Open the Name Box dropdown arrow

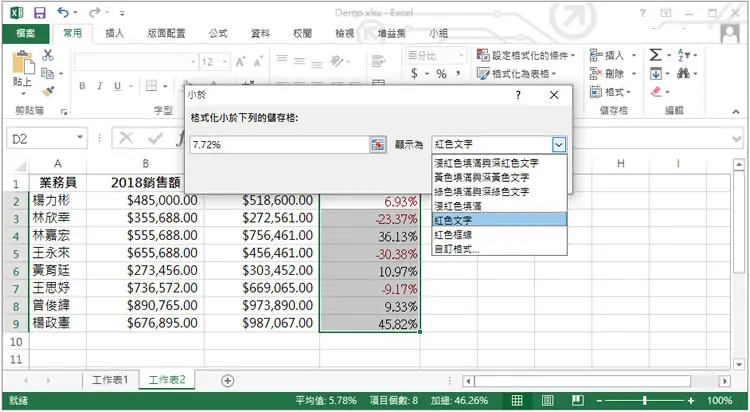80,138
